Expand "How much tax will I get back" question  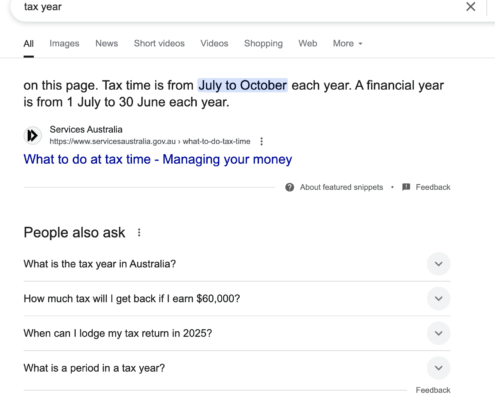click(x=439, y=298)
